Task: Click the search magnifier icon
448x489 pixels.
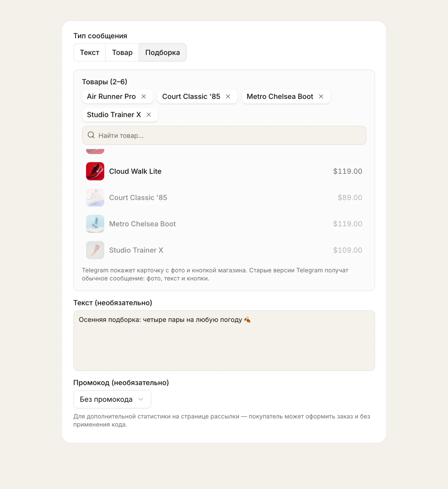Action: pyautogui.click(x=91, y=135)
